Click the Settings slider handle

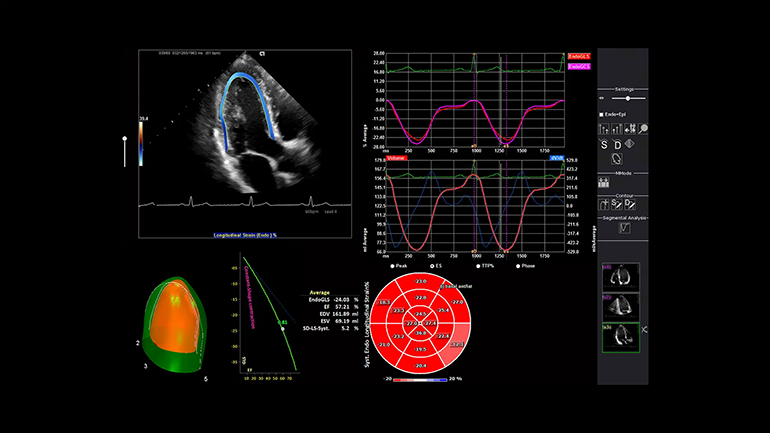(627, 98)
